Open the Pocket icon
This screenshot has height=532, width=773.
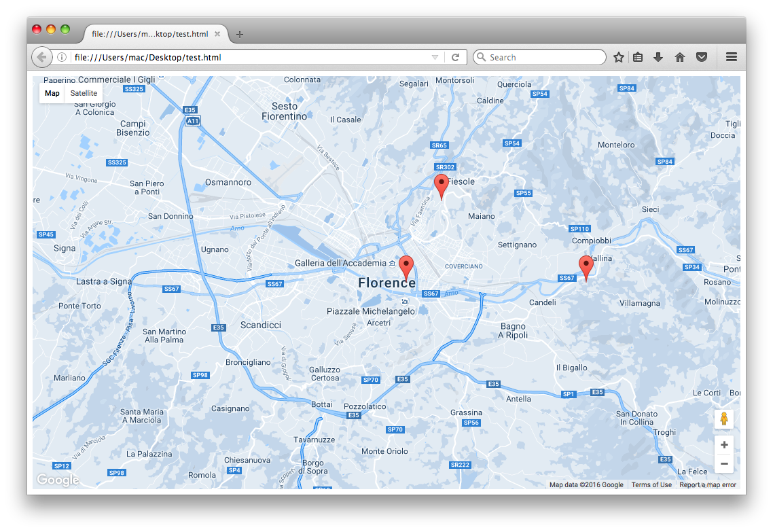702,57
